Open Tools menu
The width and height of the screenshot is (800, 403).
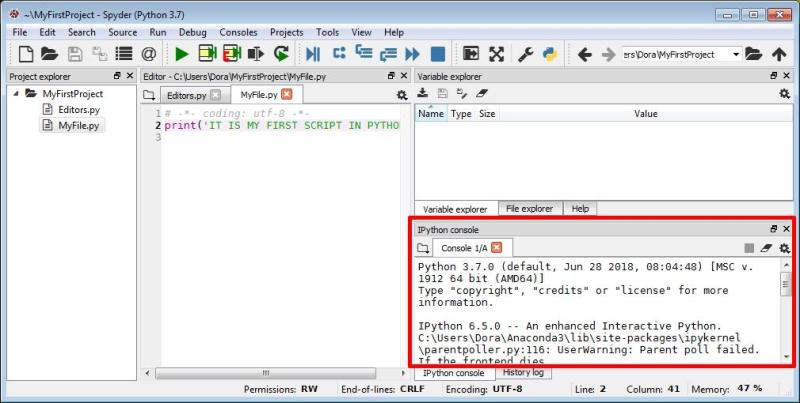(327, 32)
